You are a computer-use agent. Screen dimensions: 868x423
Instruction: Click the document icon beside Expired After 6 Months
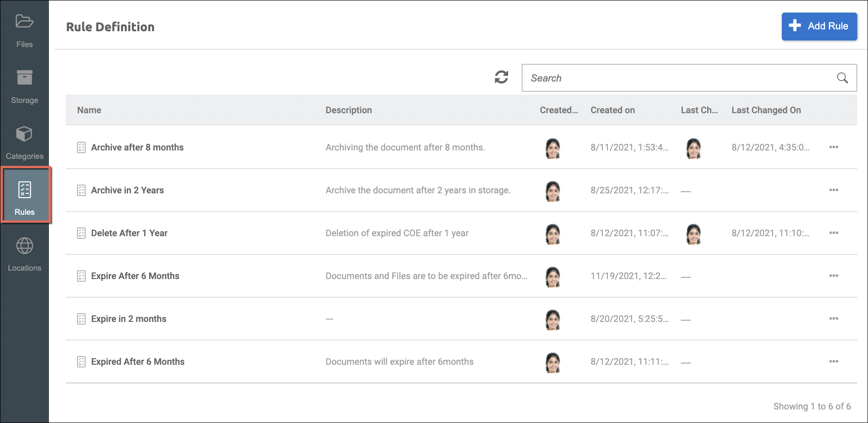coord(81,362)
